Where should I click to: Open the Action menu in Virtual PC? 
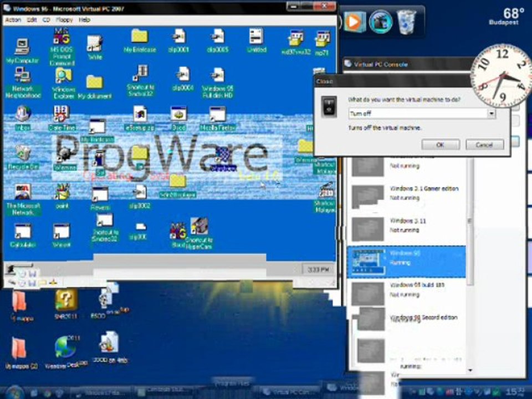tap(13, 20)
